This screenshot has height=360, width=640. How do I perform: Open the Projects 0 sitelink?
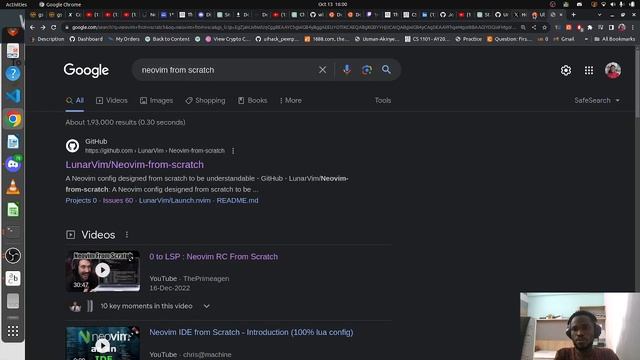pyautogui.click(x=81, y=200)
